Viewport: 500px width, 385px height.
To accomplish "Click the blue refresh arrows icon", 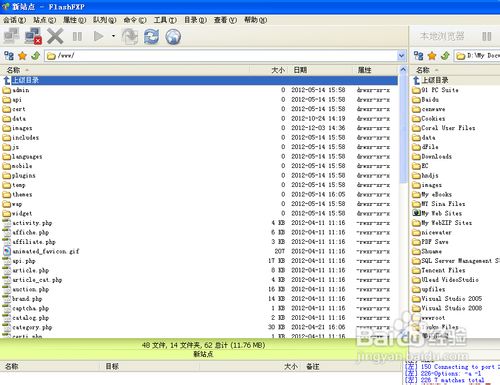I will pyautogui.click(x=151, y=36).
